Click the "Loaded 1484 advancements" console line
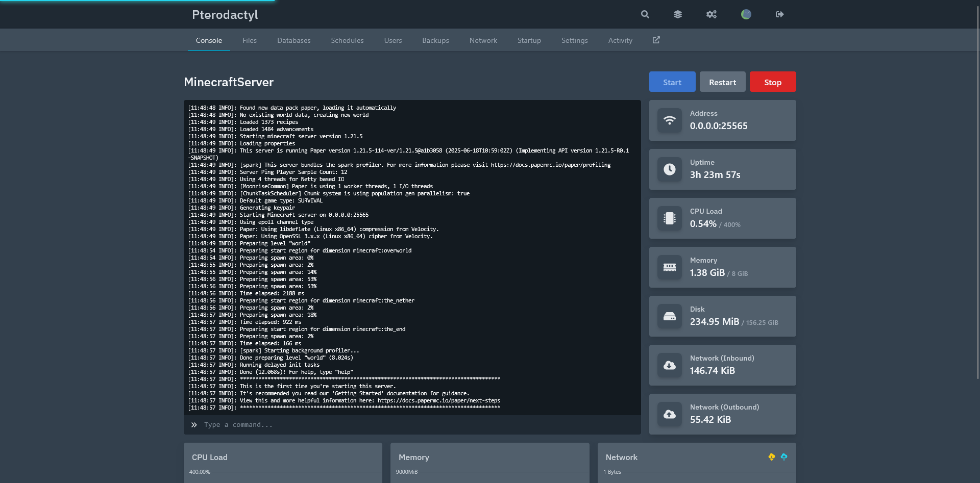This screenshot has width=980, height=483. (x=251, y=129)
